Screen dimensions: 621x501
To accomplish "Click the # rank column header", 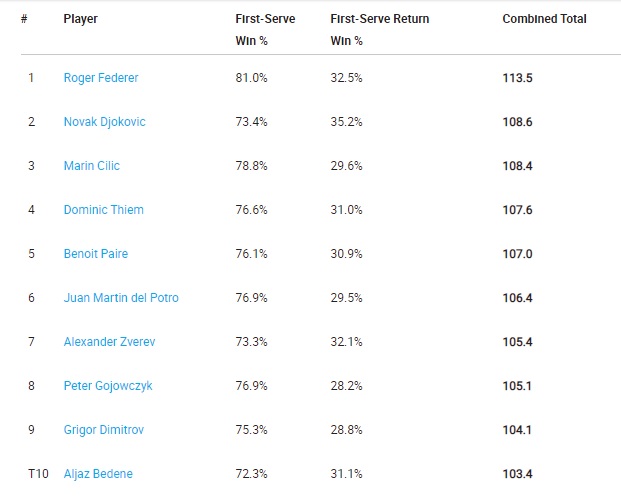I will (24, 19).
